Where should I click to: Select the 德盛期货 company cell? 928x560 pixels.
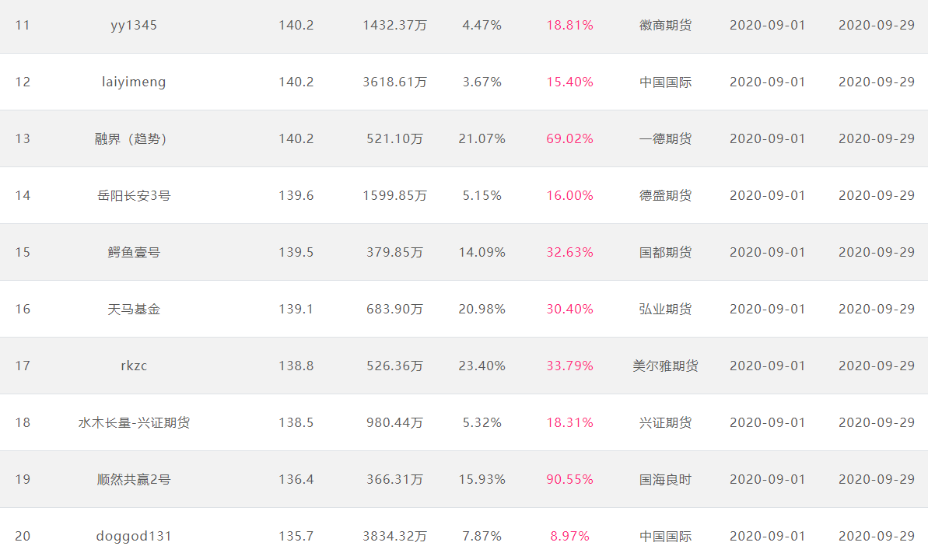pyautogui.click(x=665, y=196)
